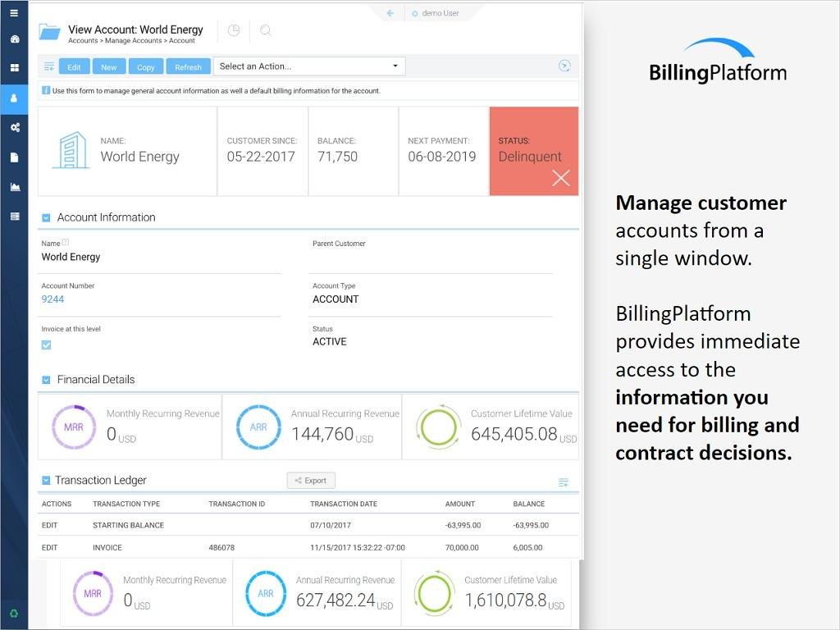Click EDIT on the STARTING BALANCE row

point(49,525)
